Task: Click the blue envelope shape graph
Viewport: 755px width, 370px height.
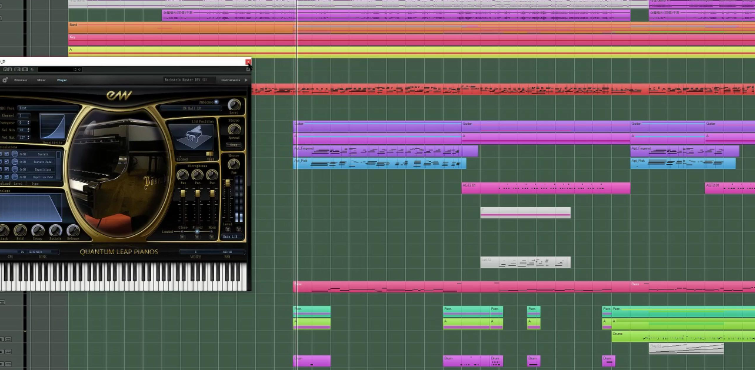Action: (30, 207)
